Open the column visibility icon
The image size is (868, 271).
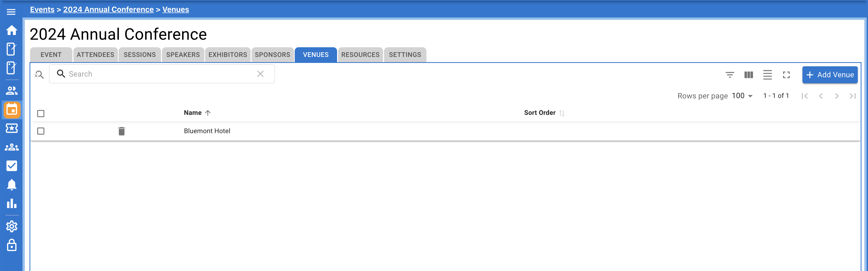(748, 75)
